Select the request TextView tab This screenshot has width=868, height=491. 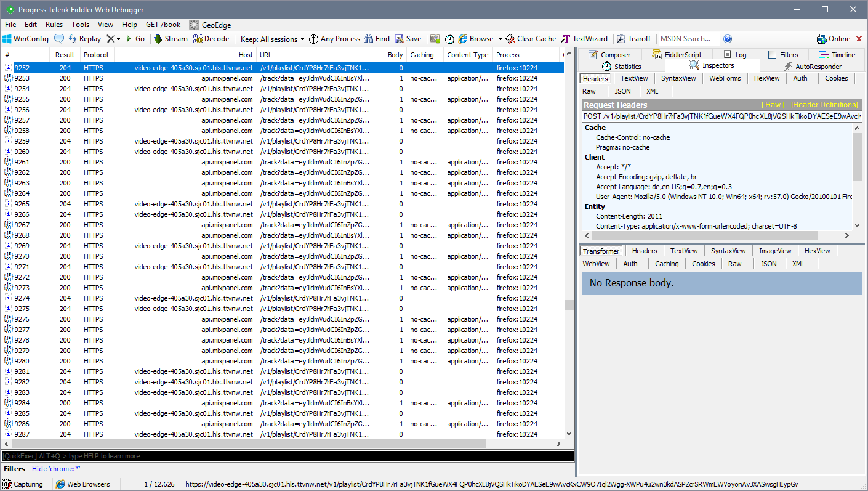634,78
